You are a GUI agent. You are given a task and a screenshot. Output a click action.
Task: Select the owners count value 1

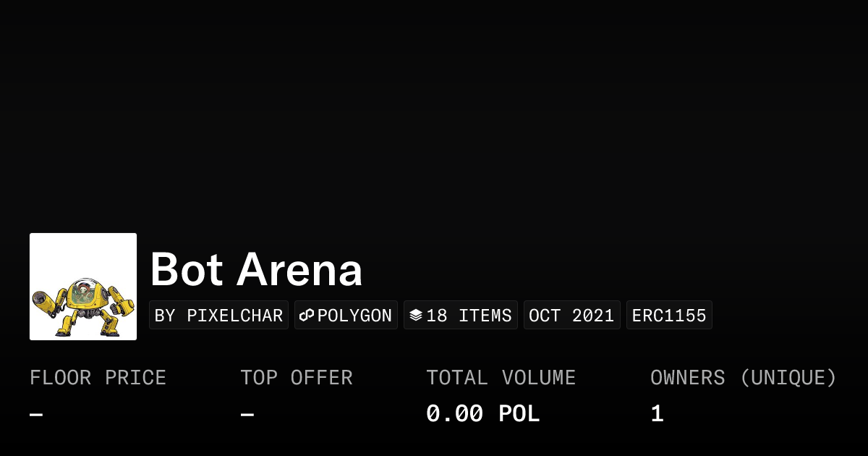click(x=657, y=414)
